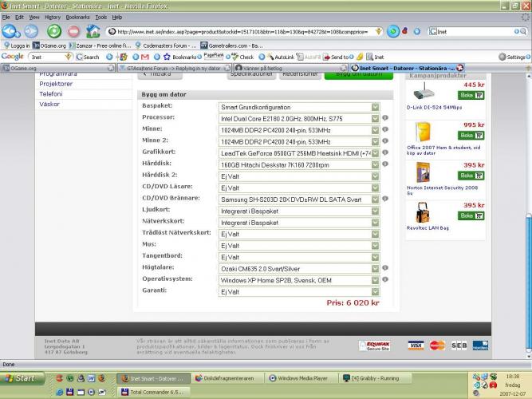
Task: Open the Bookmarks menu
Action: click(77, 17)
